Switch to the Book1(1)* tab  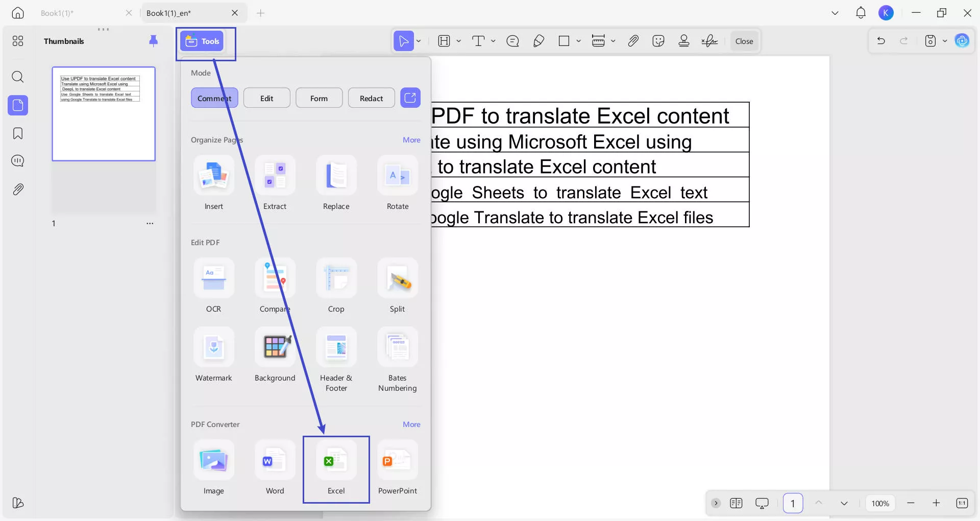[x=56, y=13]
